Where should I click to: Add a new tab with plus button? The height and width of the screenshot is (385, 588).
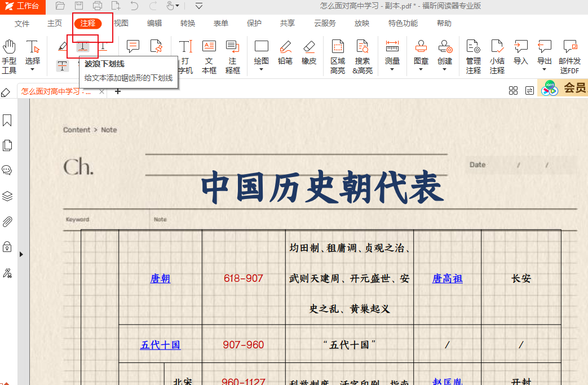click(118, 91)
